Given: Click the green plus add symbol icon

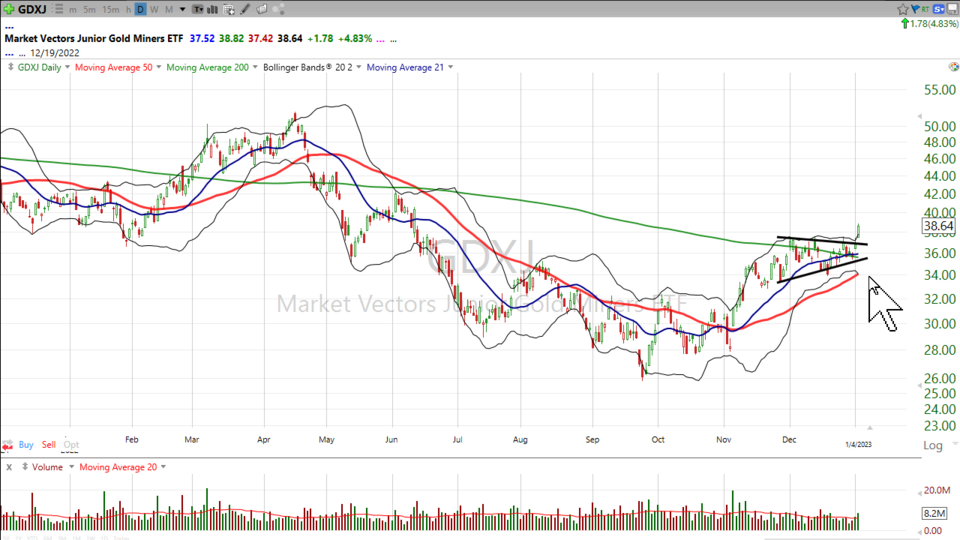Looking at the screenshot, I should click(9, 10).
